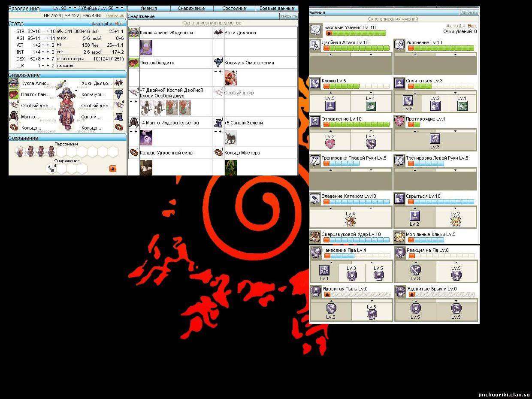Viewport: 532px width, 399px height.
Task: Switch to the Боевые данные tab
Action: 277,9
